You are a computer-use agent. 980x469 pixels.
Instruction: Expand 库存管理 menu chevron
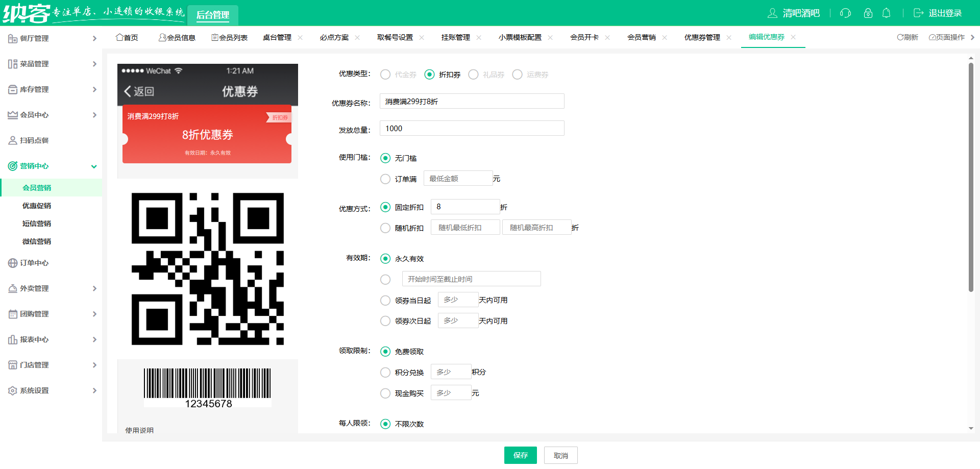click(x=94, y=89)
